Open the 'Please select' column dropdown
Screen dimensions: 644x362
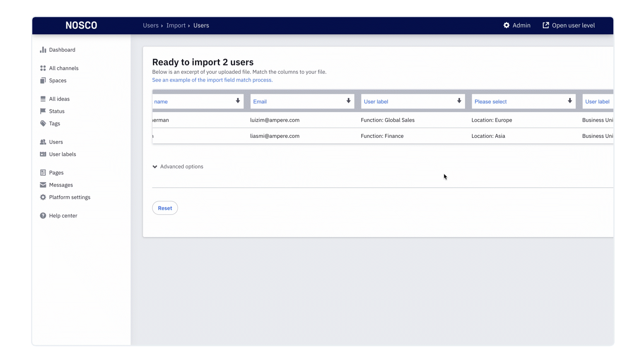[x=523, y=101]
